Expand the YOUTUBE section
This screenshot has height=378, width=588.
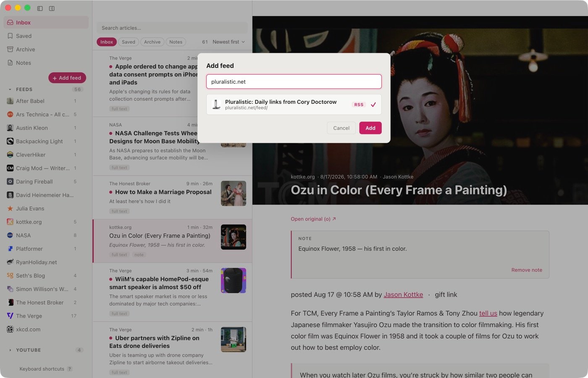(10, 350)
